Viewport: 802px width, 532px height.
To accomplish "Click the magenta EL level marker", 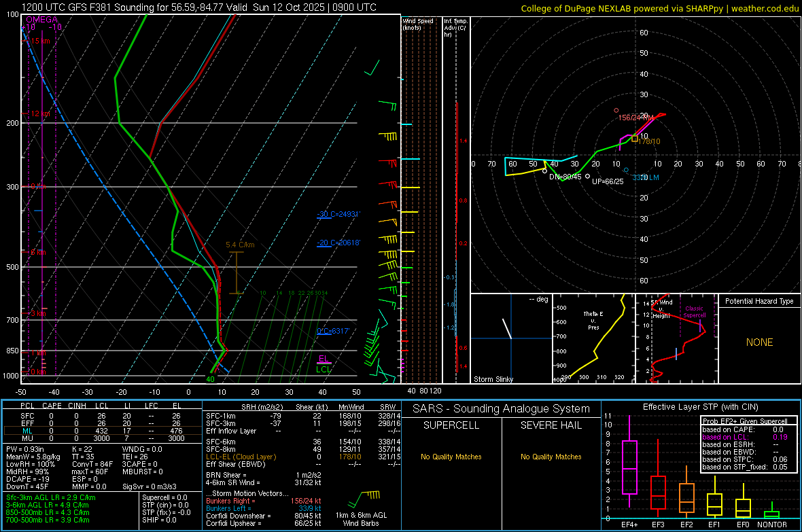I will [x=324, y=359].
